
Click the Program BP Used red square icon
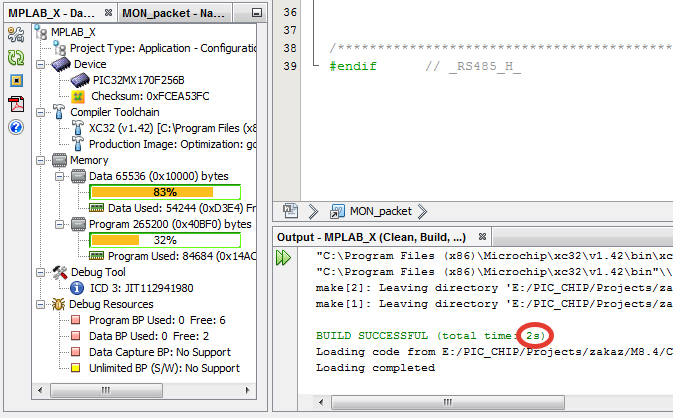coord(76,320)
